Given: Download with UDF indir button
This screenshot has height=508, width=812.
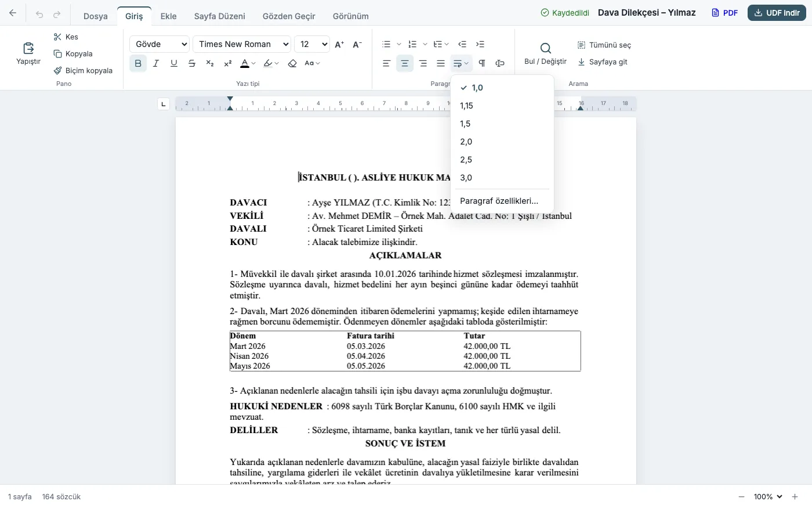Looking at the screenshot, I should tap(777, 13).
